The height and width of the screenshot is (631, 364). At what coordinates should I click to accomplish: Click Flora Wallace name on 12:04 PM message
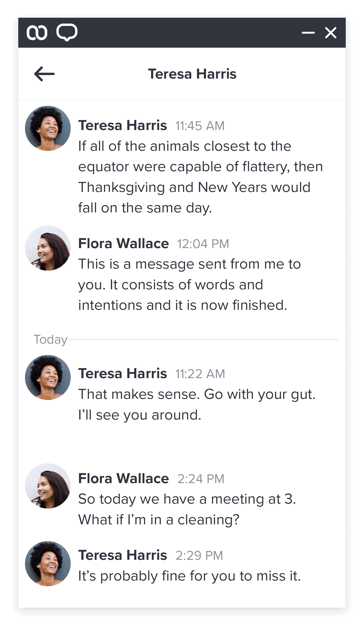[x=123, y=243]
